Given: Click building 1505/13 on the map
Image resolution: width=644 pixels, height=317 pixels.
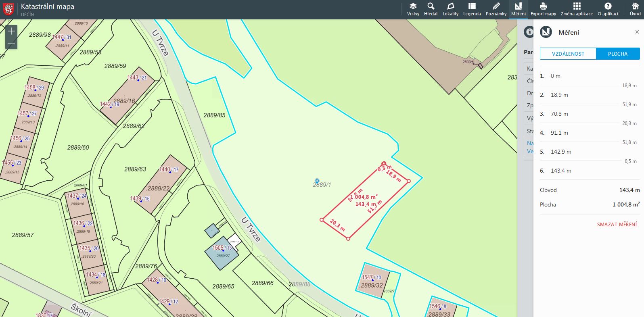Looking at the screenshot, I should 222,252.
